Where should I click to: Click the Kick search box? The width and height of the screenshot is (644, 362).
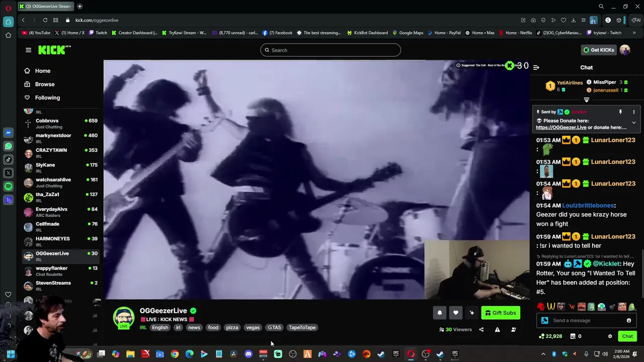[331, 50]
